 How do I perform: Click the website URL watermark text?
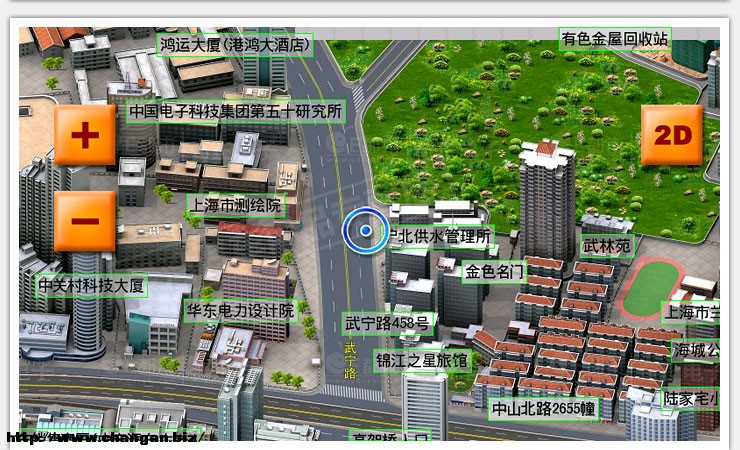(100, 438)
